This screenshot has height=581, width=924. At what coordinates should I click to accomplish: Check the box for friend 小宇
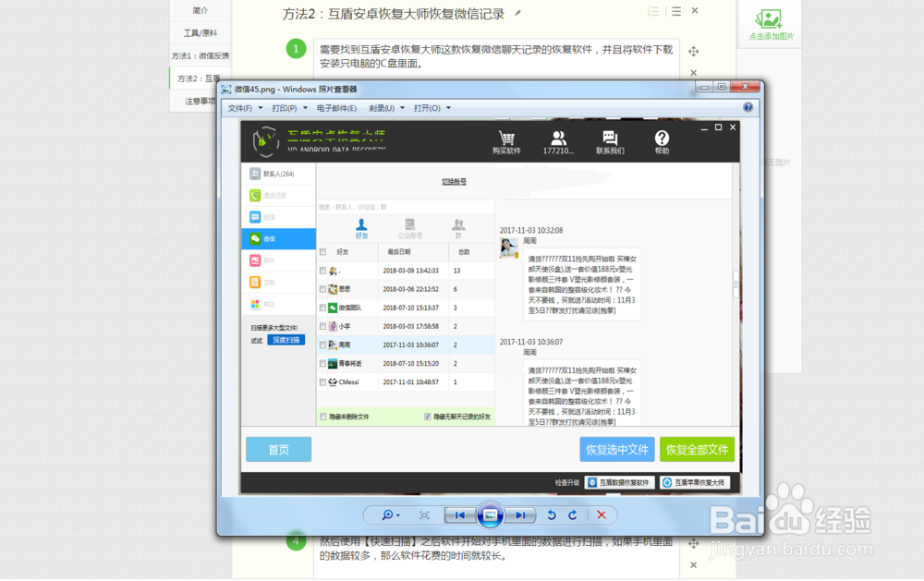click(x=322, y=326)
